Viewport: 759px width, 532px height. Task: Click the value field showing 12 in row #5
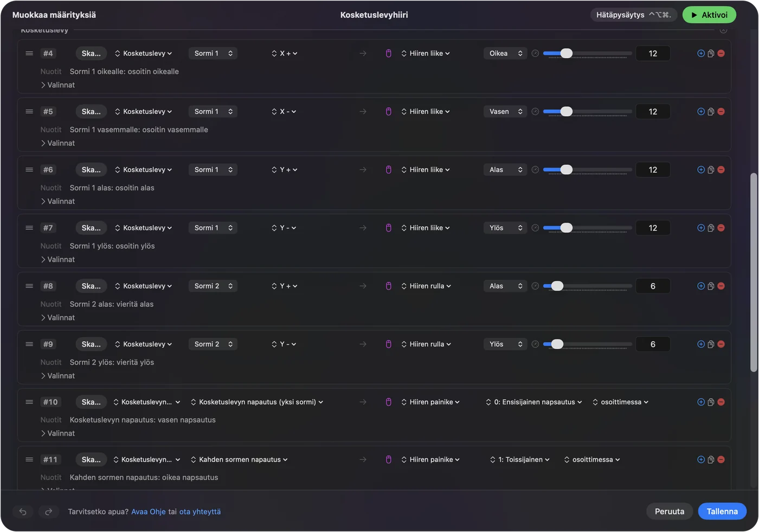(653, 112)
